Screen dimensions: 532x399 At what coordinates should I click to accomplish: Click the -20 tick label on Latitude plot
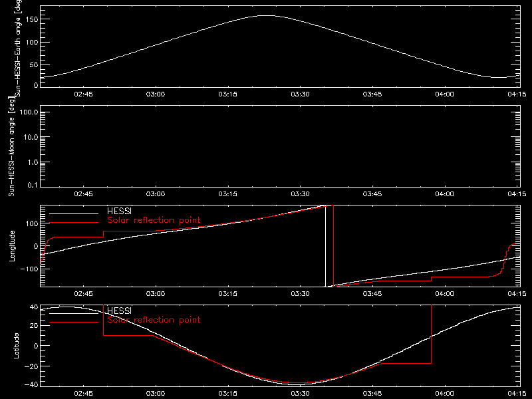[x=31, y=366]
